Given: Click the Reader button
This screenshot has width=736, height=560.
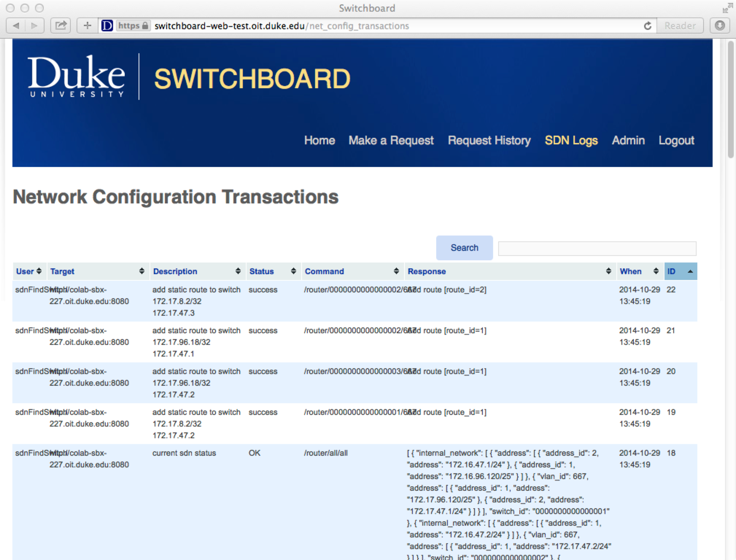Looking at the screenshot, I should pos(680,26).
